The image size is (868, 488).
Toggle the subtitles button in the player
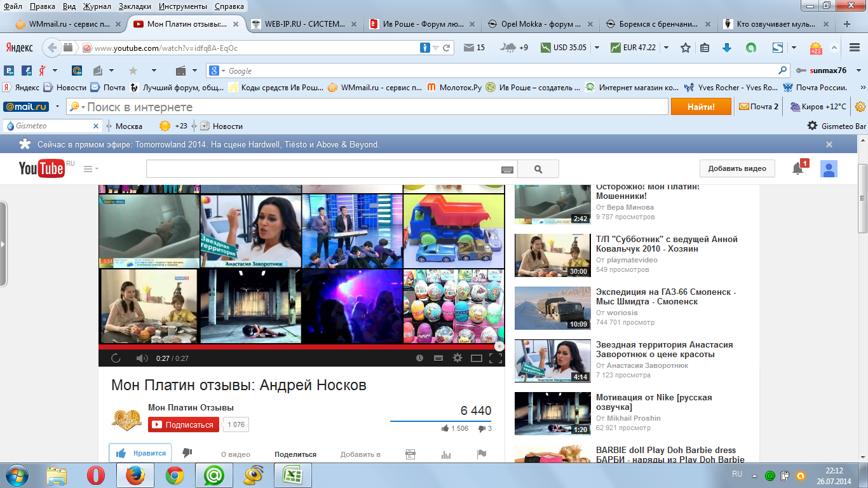pyautogui.click(x=438, y=358)
